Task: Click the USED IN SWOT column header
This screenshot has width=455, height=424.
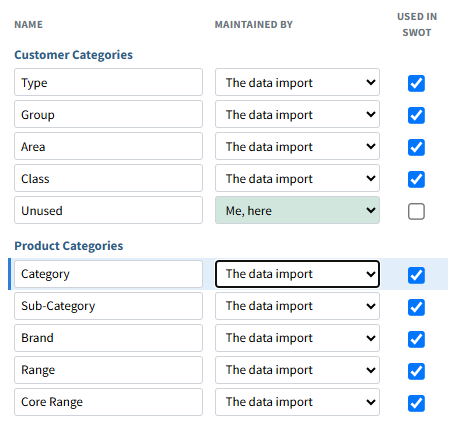Action: (417, 25)
